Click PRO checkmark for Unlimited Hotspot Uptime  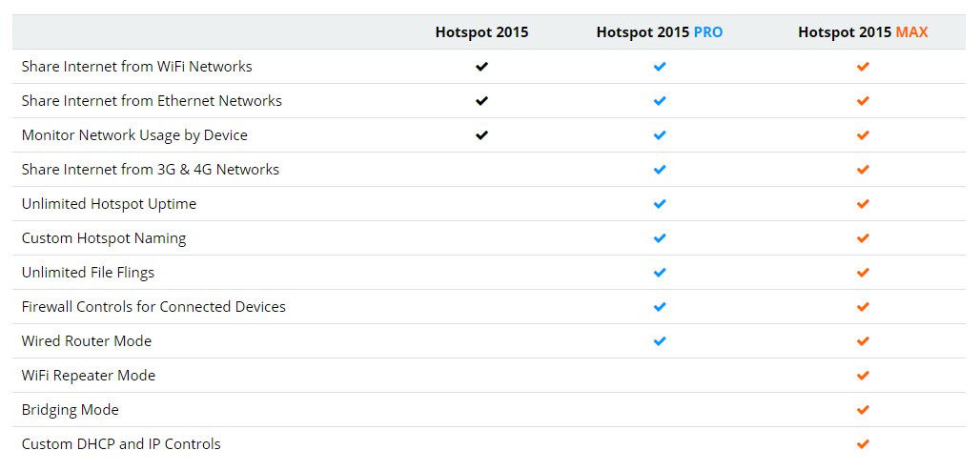[660, 204]
